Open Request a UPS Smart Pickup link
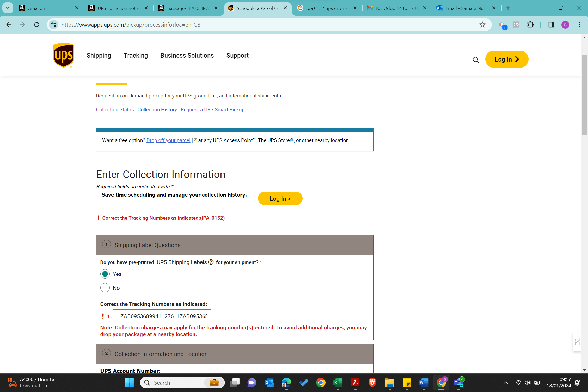The image size is (588, 392). tap(212, 109)
